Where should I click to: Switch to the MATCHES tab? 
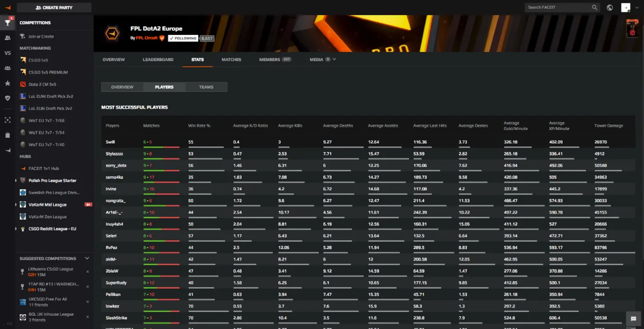click(x=231, y=60)
